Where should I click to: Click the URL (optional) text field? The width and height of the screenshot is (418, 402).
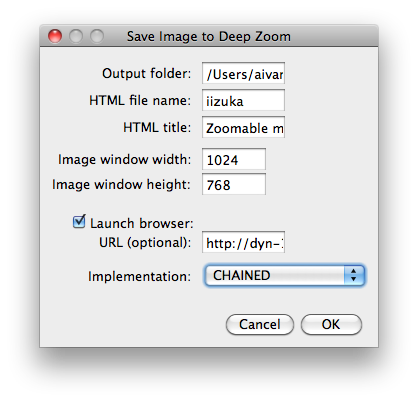pyautogui.click(x=243, y=242)
